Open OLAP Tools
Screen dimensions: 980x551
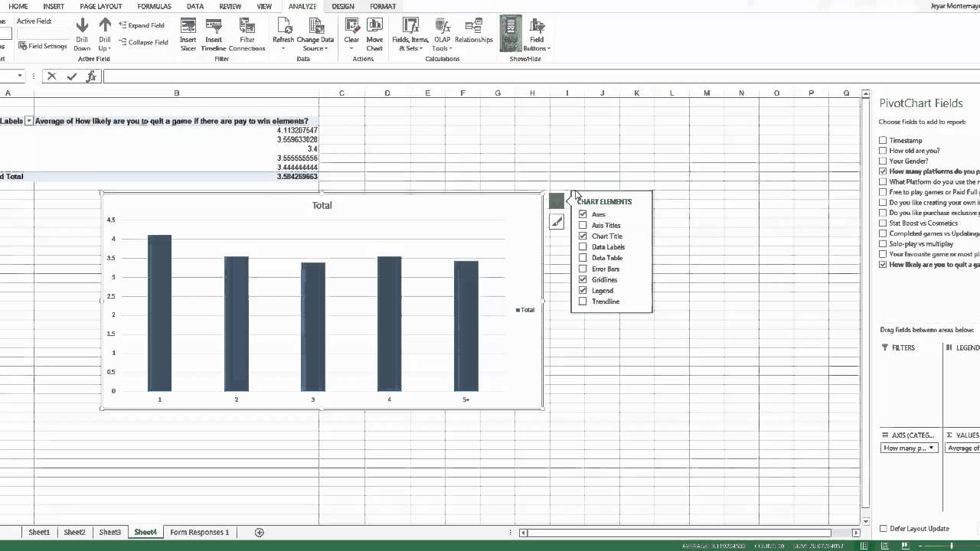(x=443, y=34)
